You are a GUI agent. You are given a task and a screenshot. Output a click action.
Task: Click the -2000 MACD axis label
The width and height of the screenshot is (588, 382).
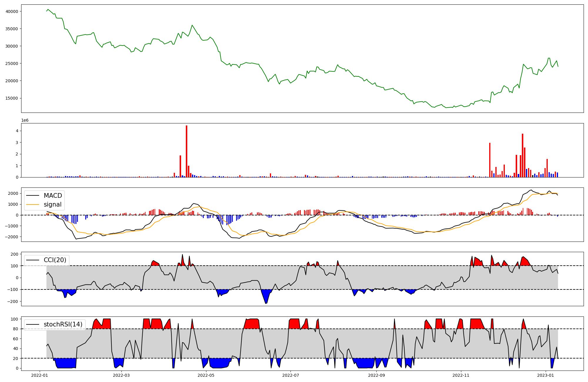click(12, 237)
